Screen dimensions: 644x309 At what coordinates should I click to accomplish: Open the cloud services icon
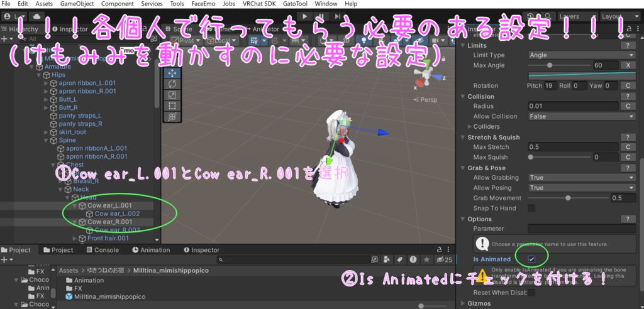tap(36, 16)
